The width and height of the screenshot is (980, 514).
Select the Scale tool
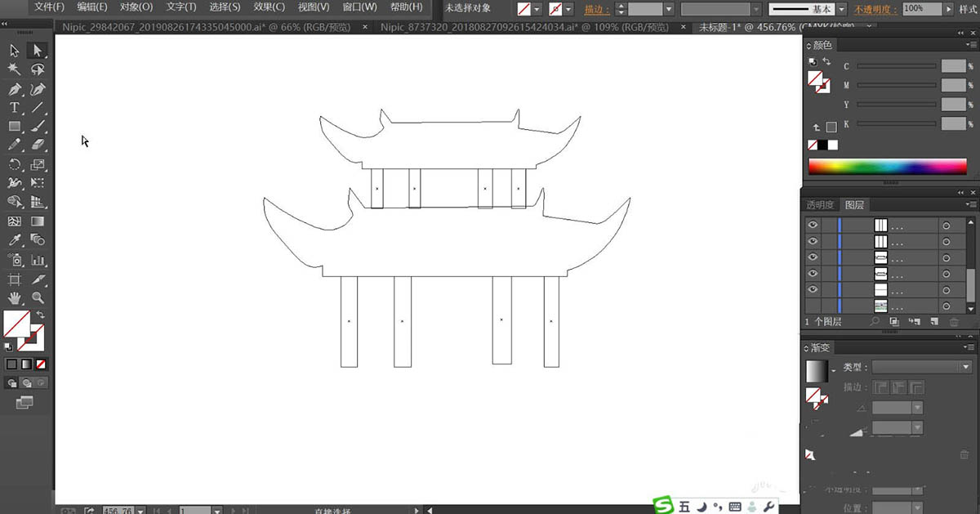pos(38,164)
